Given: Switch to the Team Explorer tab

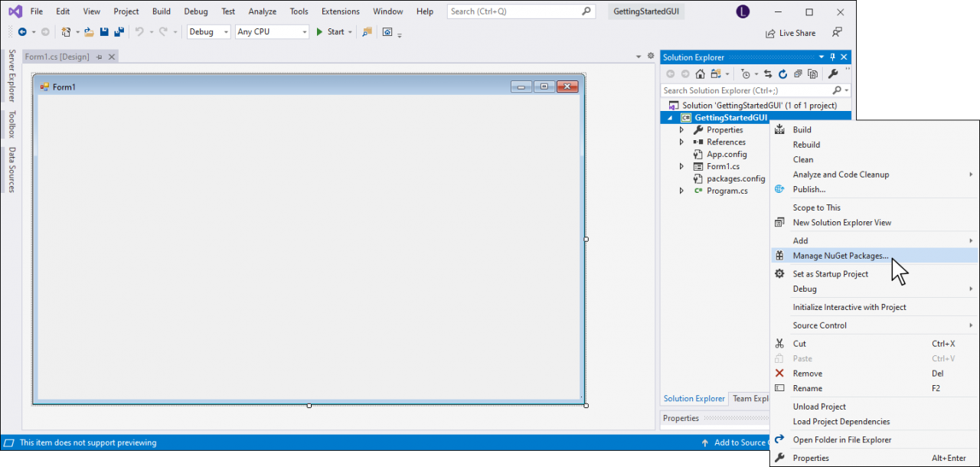Looking at the screenshot, I should click(750, 398).
